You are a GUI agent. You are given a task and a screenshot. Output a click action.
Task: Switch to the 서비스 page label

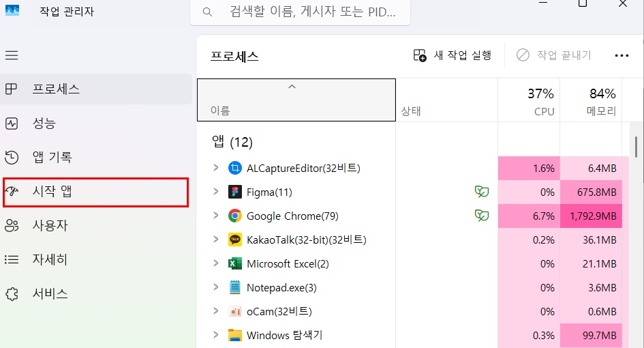(x=50, y=293)
